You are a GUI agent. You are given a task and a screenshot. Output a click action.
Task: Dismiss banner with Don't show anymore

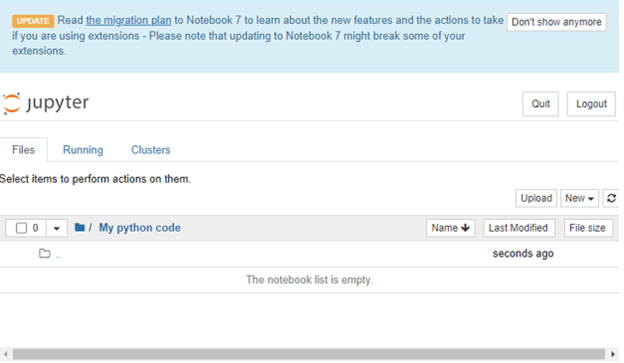(556, 22)
